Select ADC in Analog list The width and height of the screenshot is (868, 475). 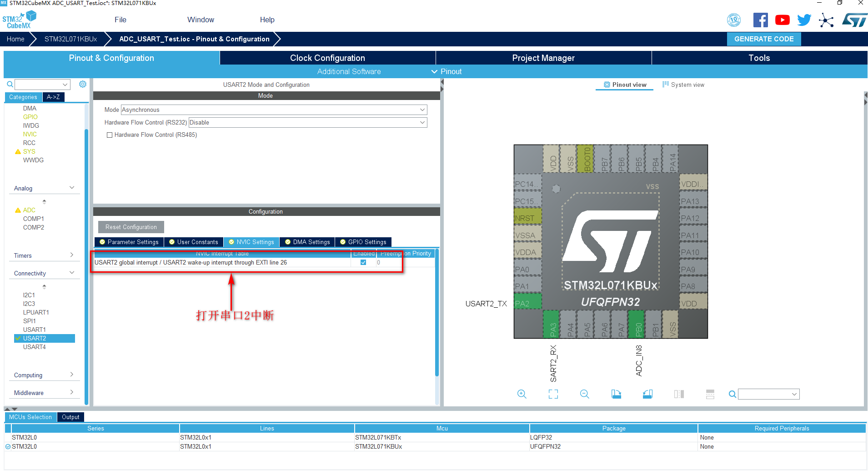tap(29, 210)
